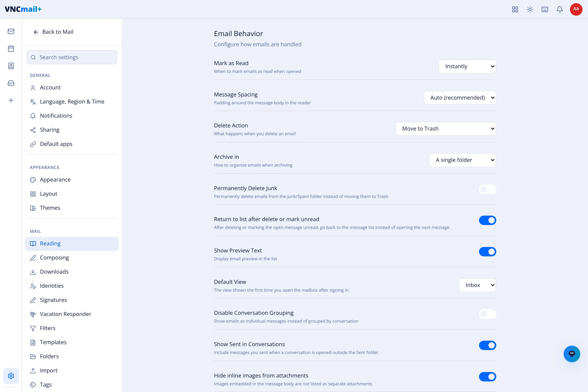Open the Contacts icon in the left rail
Viewport: 588px width, 392px height.
pos(11,66)
